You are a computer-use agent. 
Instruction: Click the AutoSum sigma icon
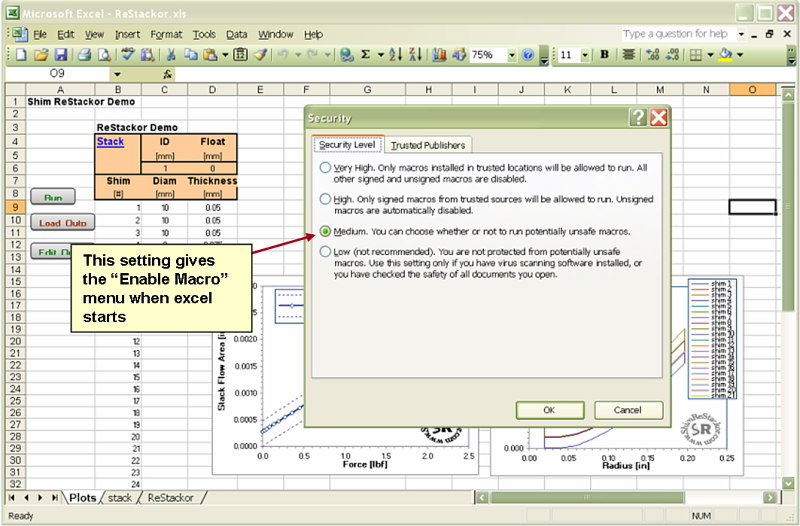pos(366,55)
